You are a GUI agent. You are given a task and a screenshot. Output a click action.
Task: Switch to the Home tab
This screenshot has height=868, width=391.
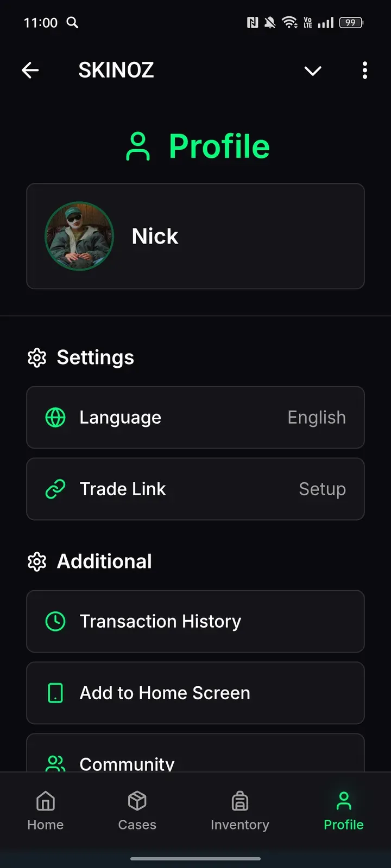coord(46,810)
